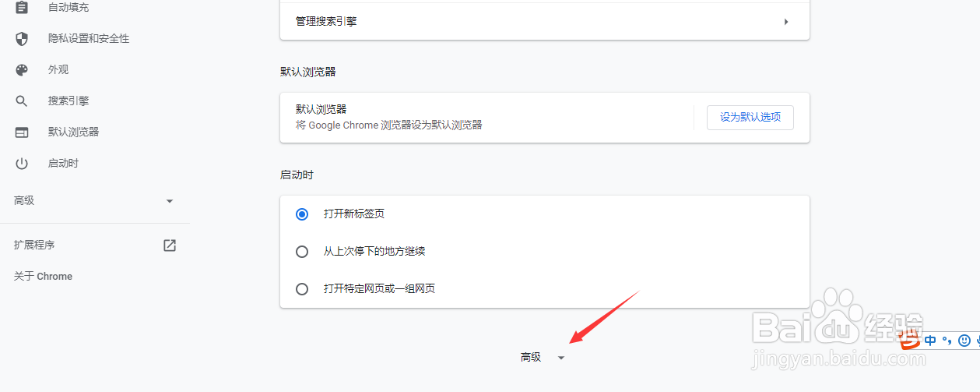Select 打开特定网页或一组网页 radio button
Viewport: 980px width, 392px height.
coord(302,289)
